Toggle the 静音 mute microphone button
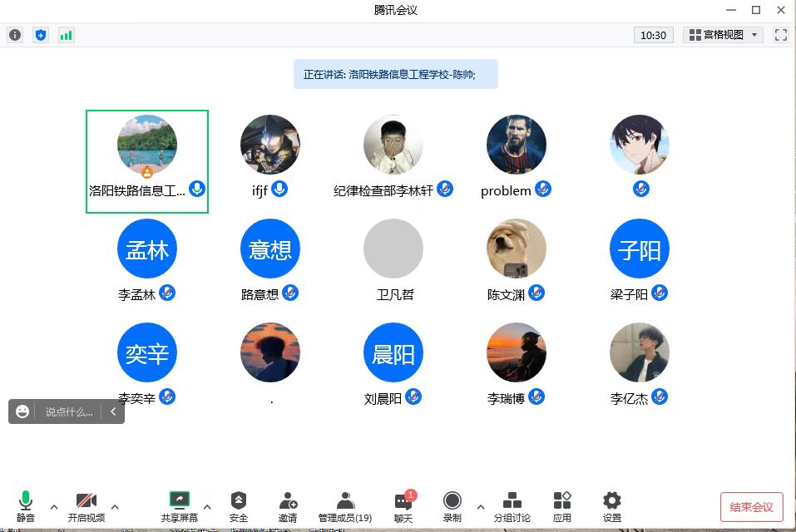This screenshot has width=796, height=532. [26, 506]
